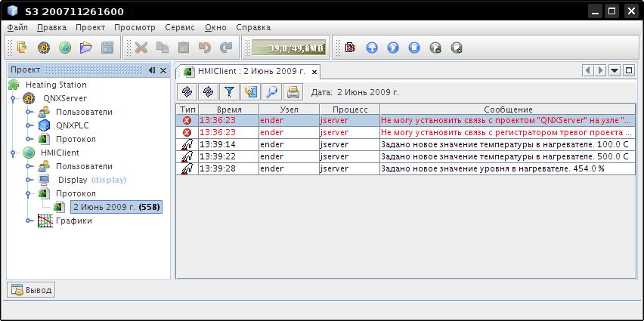Open the Правка menu

(x=51, y=27)
